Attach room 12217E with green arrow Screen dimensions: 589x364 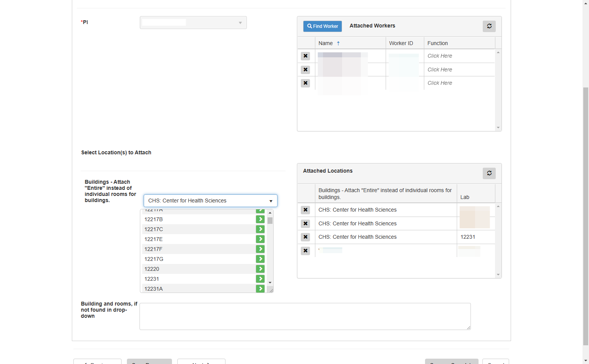pos(260,239)
